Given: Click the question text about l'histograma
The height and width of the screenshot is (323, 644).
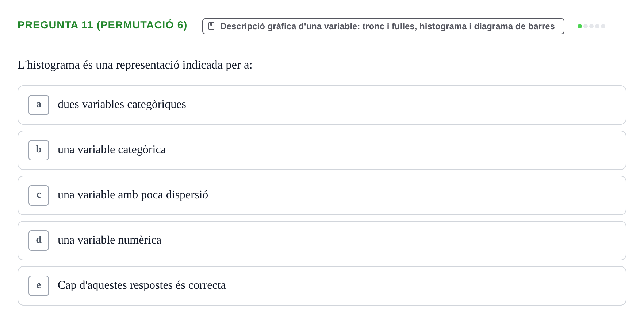Looking at the screenshot, I should pos(135,65).
